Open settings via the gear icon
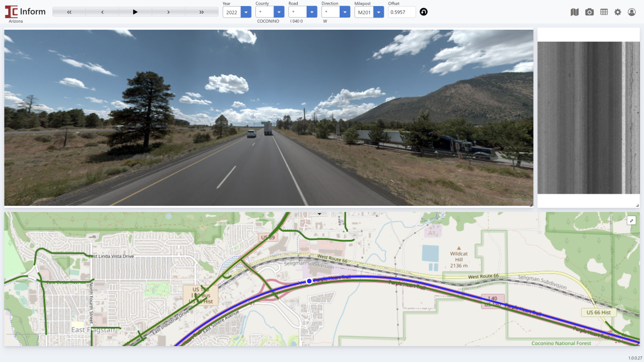Viewport: 644px width, 362px height. point(618,12)
